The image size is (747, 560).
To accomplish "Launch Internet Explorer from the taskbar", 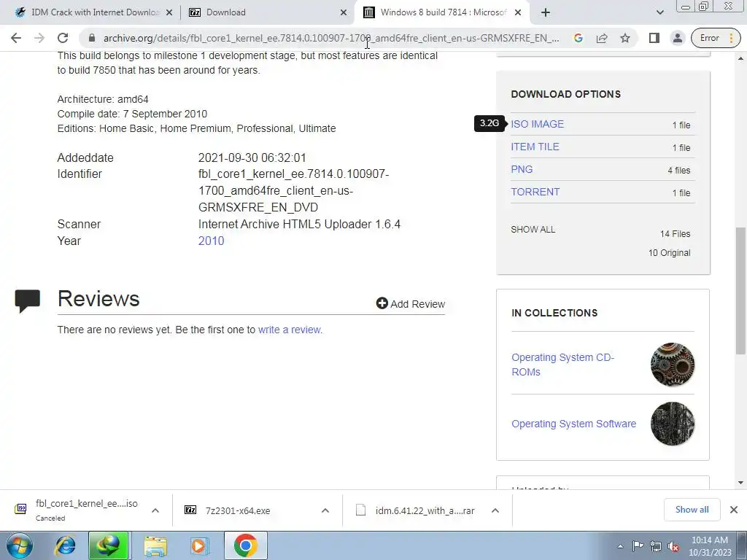I will coord(65,545).
